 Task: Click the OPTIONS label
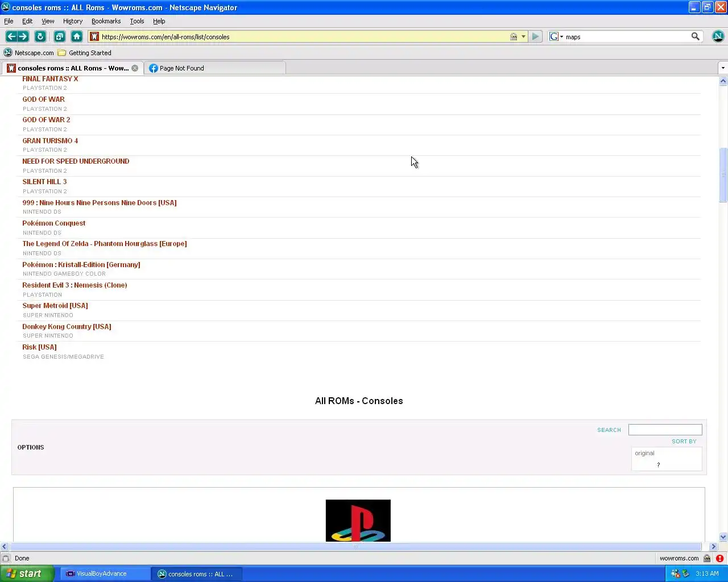tap(31, 447)
